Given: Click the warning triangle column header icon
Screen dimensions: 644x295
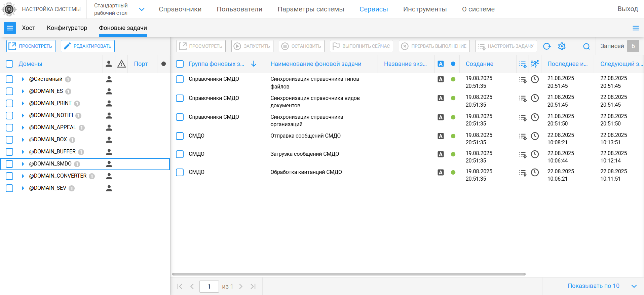Looking at the screenshot, I should 121,64.
